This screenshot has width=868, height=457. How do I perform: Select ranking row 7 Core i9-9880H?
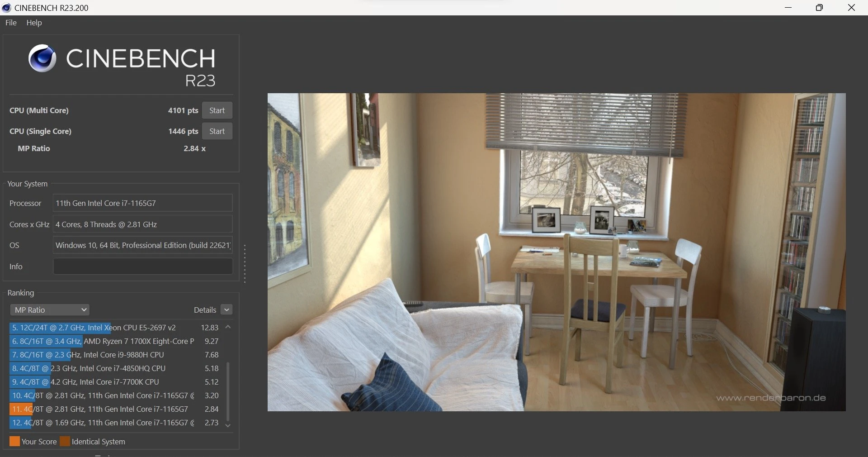tap(115, 355)
